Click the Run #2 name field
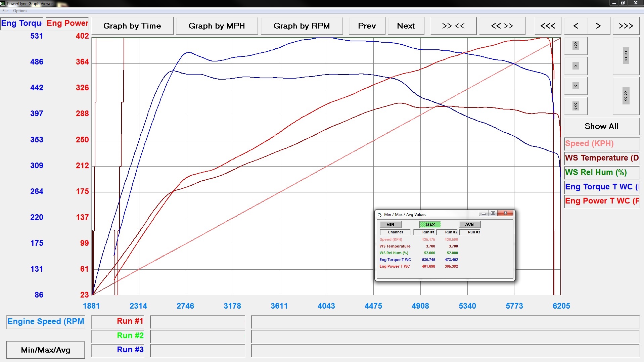644x362 pixels. pos(198,336)
